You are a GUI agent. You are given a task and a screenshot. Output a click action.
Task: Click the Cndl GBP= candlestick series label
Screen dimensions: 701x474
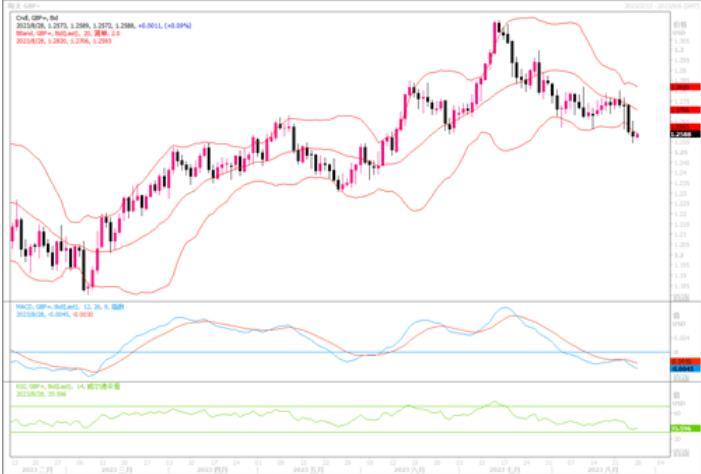[x=37, y=18]
